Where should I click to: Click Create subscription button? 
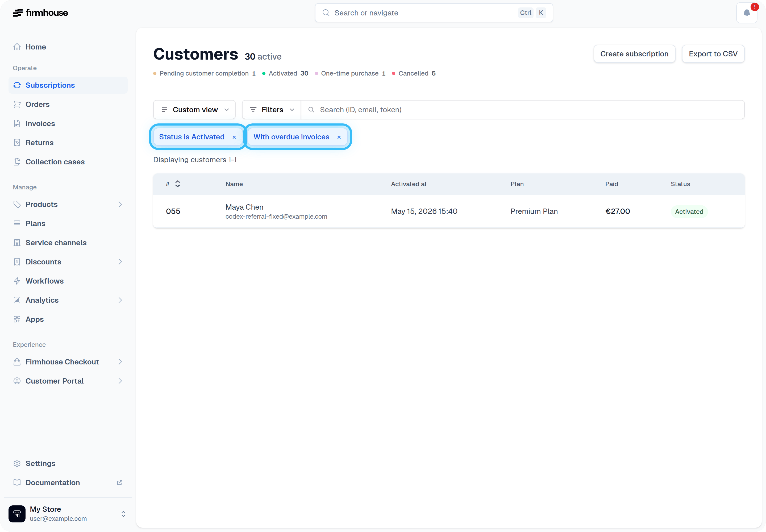(x=634, y=54)
